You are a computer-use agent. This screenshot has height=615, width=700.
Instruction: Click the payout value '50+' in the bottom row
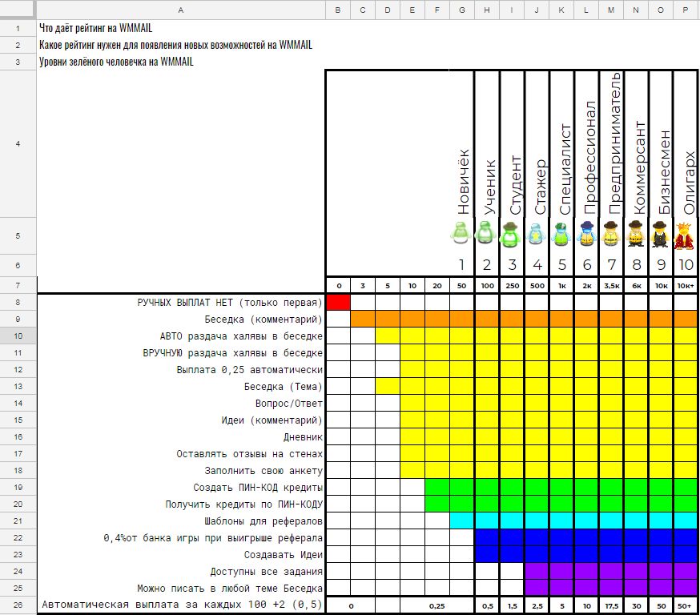coord(686,605)
